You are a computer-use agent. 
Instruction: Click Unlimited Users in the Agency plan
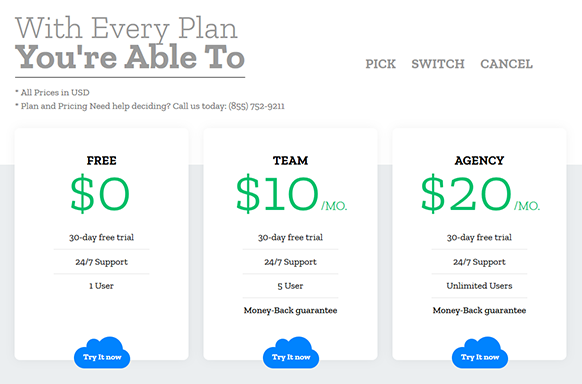pos(479,286)
